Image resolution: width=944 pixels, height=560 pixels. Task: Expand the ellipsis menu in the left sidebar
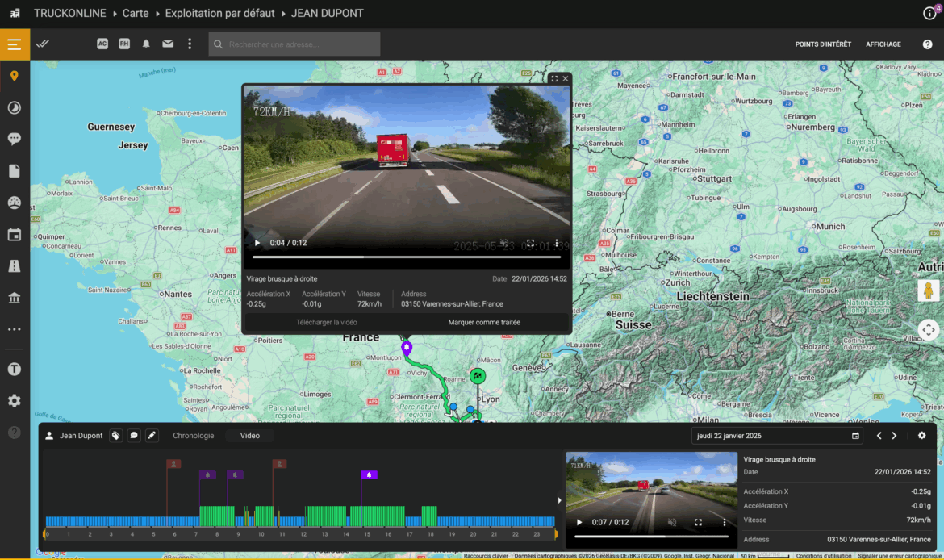tap(14, 328)
